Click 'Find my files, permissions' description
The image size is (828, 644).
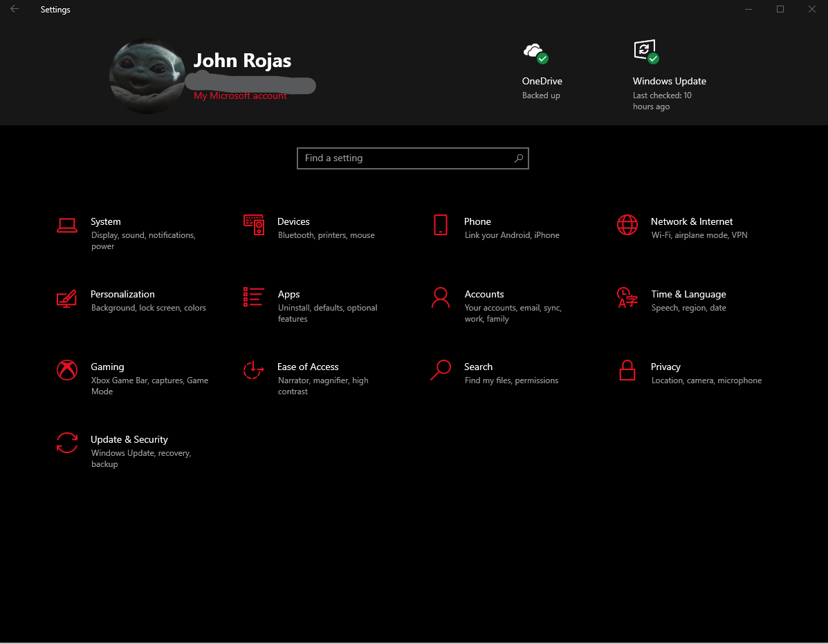(x=512, y=380)
